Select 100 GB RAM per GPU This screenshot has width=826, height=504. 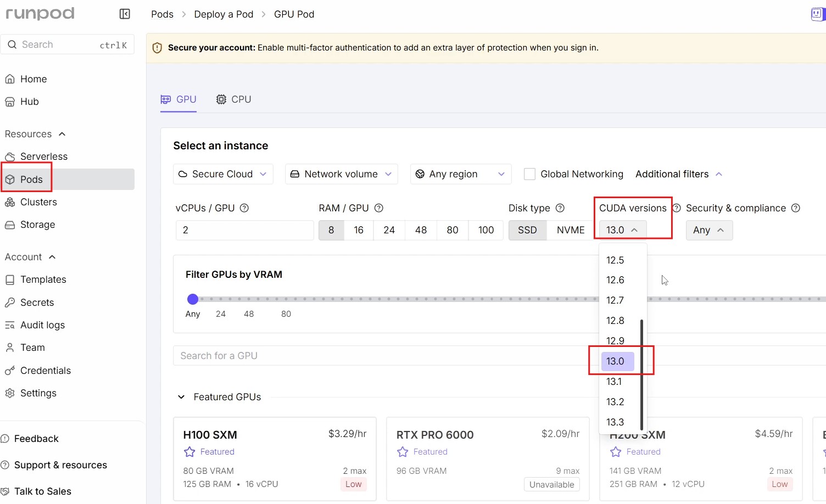[x=486, y=230]
